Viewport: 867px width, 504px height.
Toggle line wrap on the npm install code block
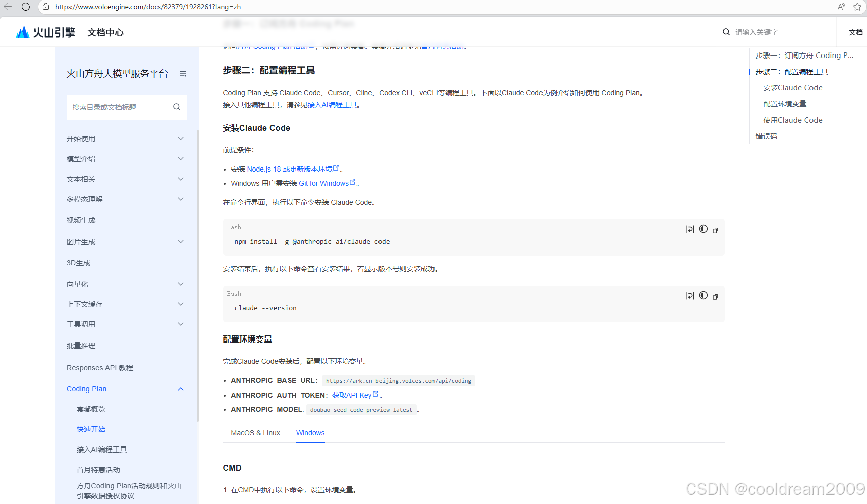coord(690,229)
